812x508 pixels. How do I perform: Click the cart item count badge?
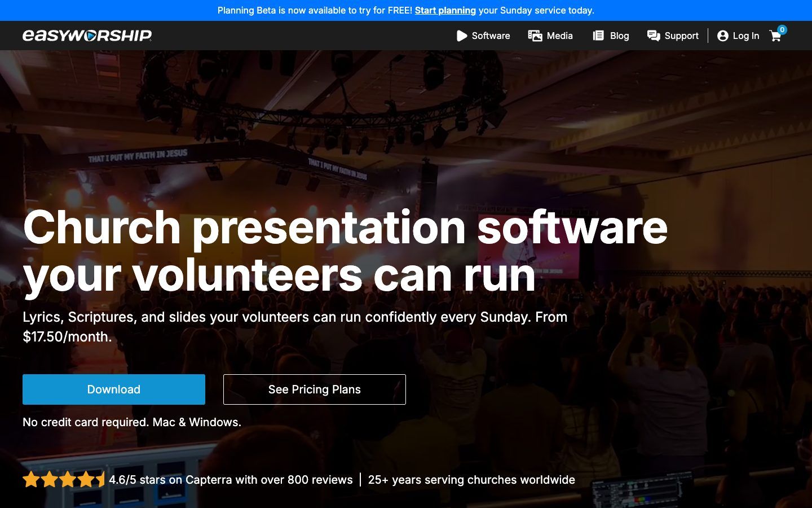(782, 29)
